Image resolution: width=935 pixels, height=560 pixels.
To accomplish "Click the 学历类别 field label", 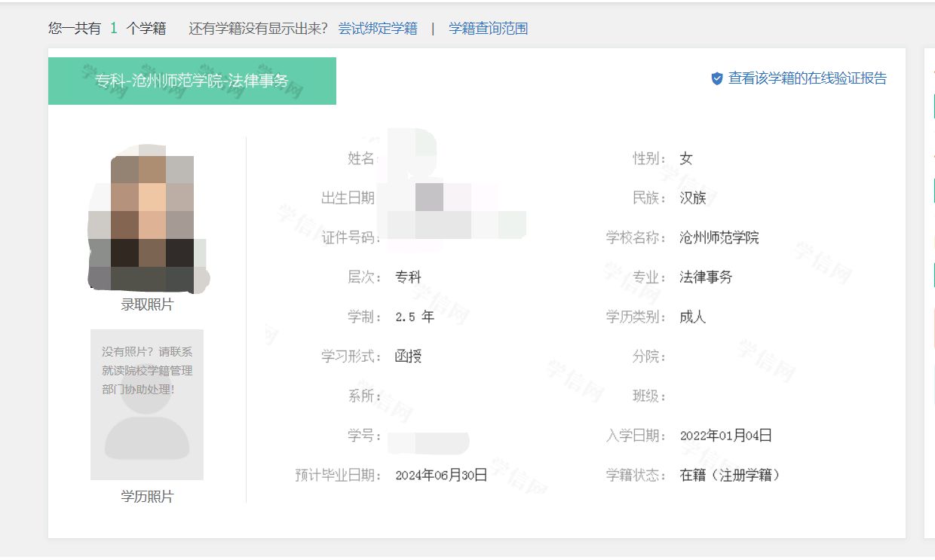I will point(636,317).
